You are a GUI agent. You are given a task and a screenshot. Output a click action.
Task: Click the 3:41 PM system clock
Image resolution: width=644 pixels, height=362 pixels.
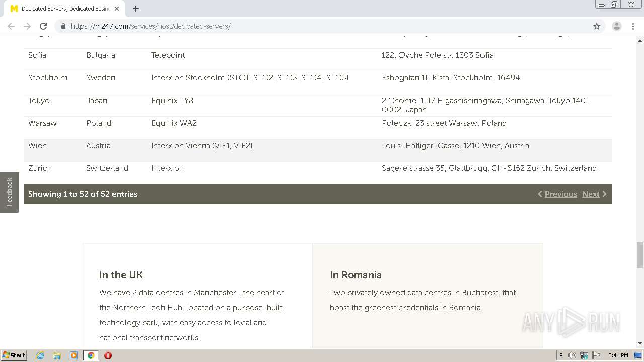[x=618, y=355]
